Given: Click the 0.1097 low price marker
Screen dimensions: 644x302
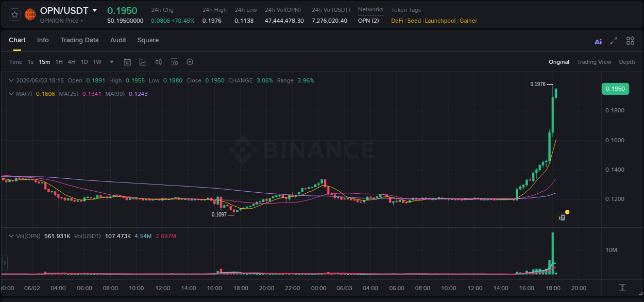Looking at the screenshot, I should click(219, 214).
